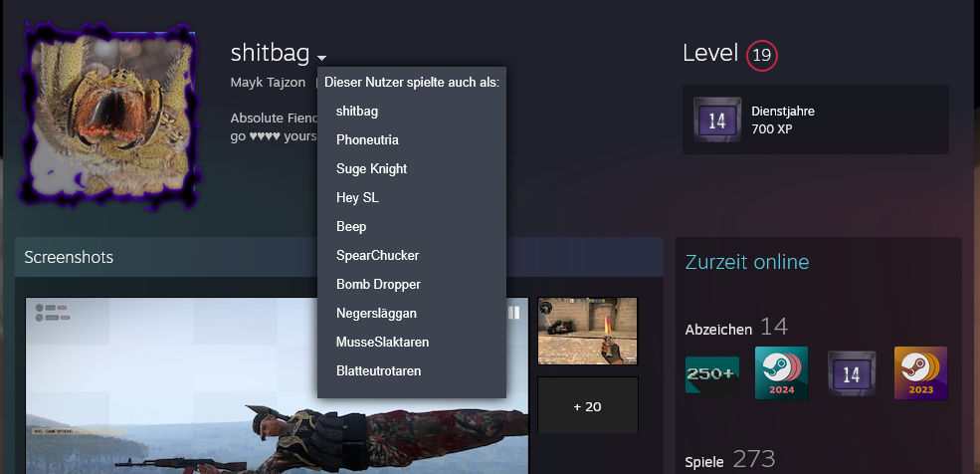Select the Blatteutrotaren alias entry

click(379, 370)
